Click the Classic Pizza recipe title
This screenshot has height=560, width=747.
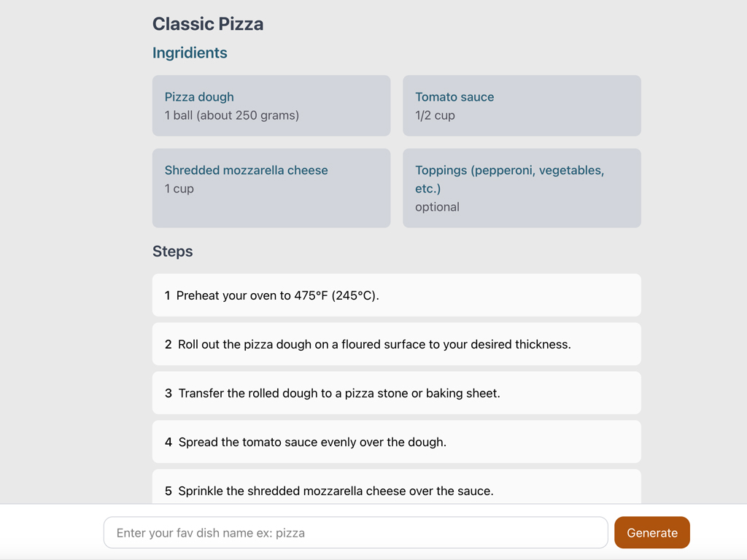coord(208,24)
